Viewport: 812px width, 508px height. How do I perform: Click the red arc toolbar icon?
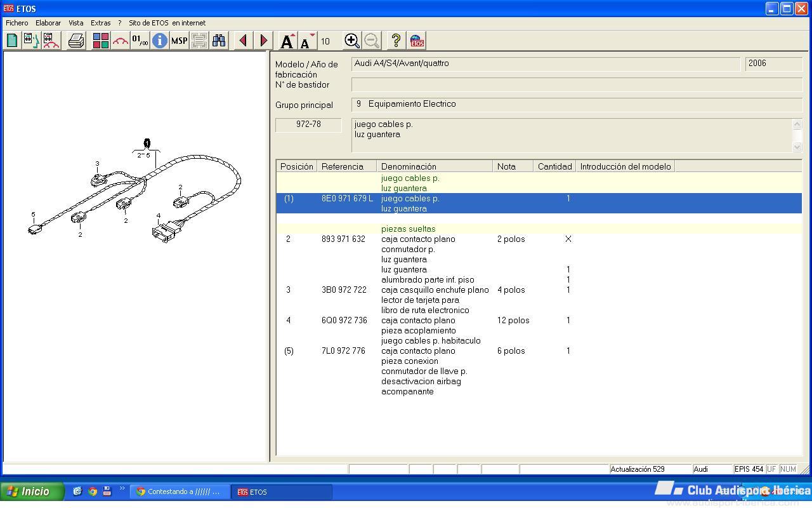click(x=120, y=41)
